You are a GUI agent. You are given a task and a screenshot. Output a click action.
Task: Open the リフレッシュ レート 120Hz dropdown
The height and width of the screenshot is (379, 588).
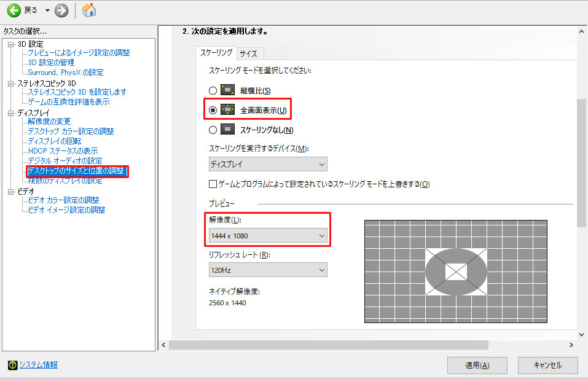(267, 270)
